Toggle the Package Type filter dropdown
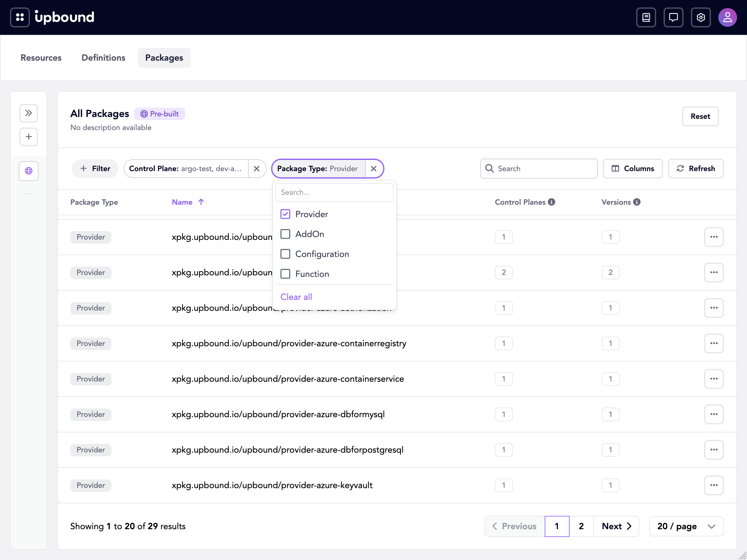 (x=318, y=168)
